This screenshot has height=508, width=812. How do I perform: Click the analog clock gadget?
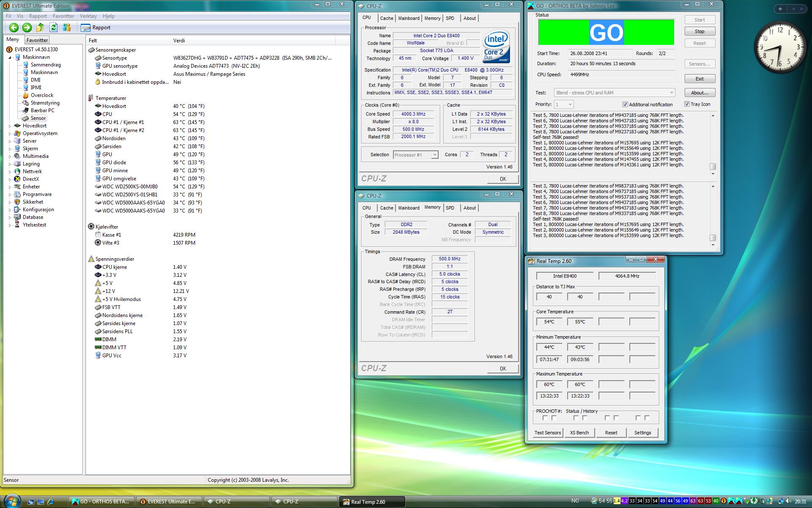pos(780,47)
